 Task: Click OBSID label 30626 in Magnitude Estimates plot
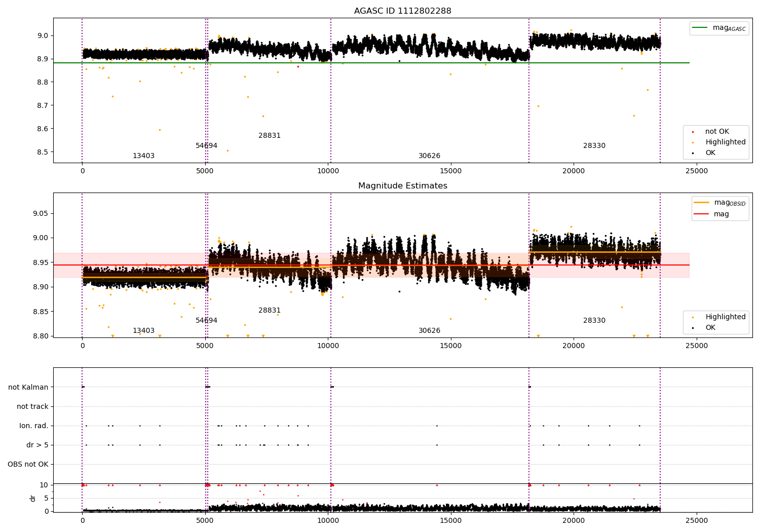click(x=429, y=331)
